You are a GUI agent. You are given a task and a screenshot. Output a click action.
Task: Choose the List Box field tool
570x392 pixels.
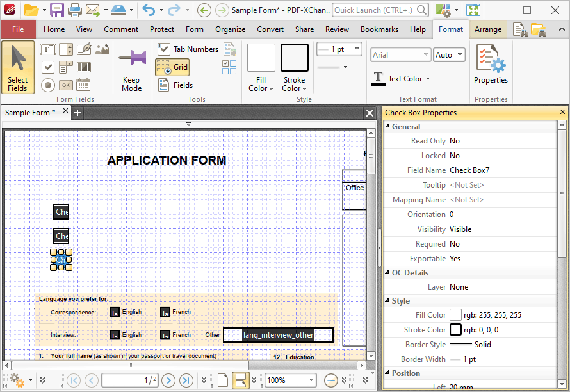[66, 49]
